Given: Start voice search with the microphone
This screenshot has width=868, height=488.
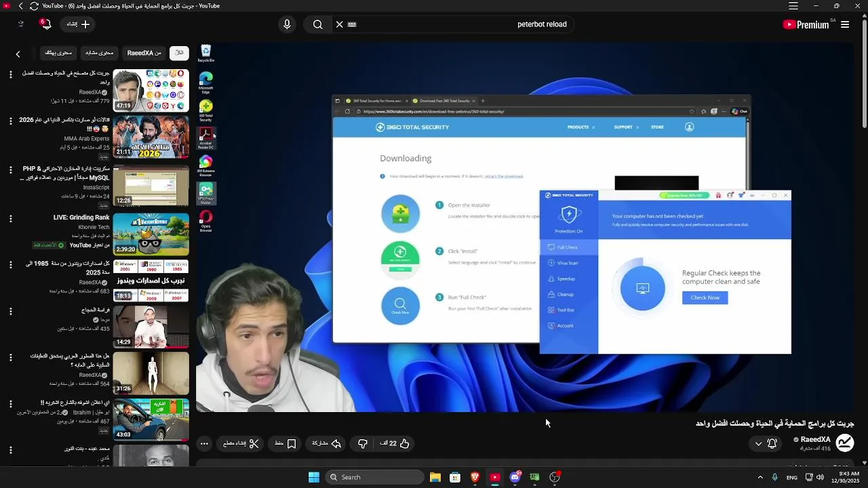Looking at the screenshot, I should click(287, 24).
